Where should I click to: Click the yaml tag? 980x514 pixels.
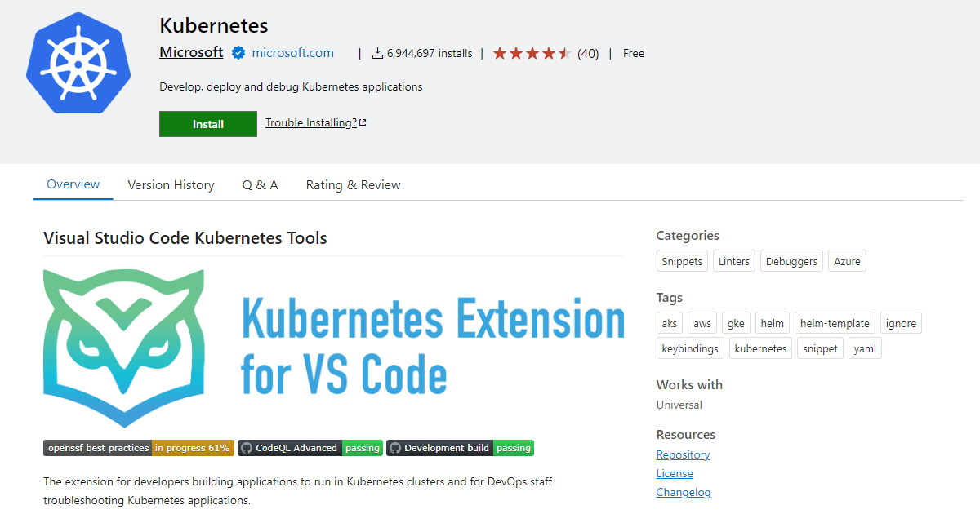[x=865, y=348]
